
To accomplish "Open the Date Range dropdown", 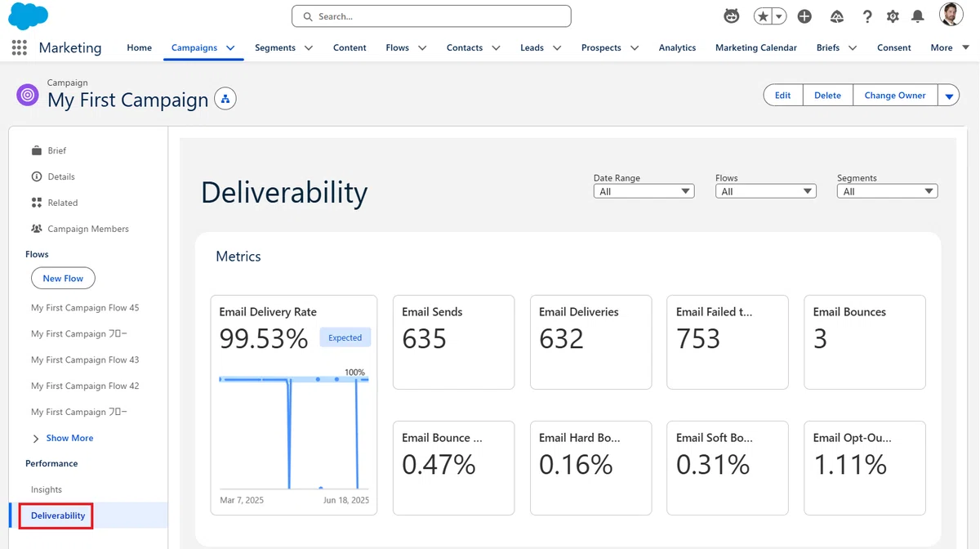I will [x=644, y=191].
